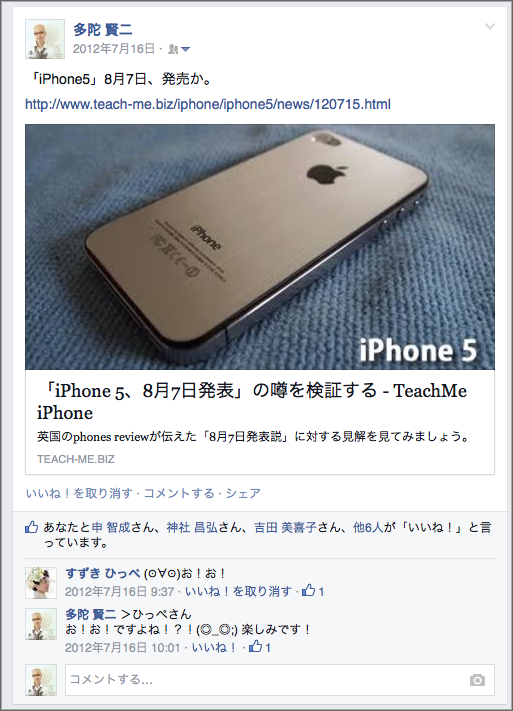Open the iPhone 5 article preview image
Viewport: 513px width, 711px height.
[260, 247]
